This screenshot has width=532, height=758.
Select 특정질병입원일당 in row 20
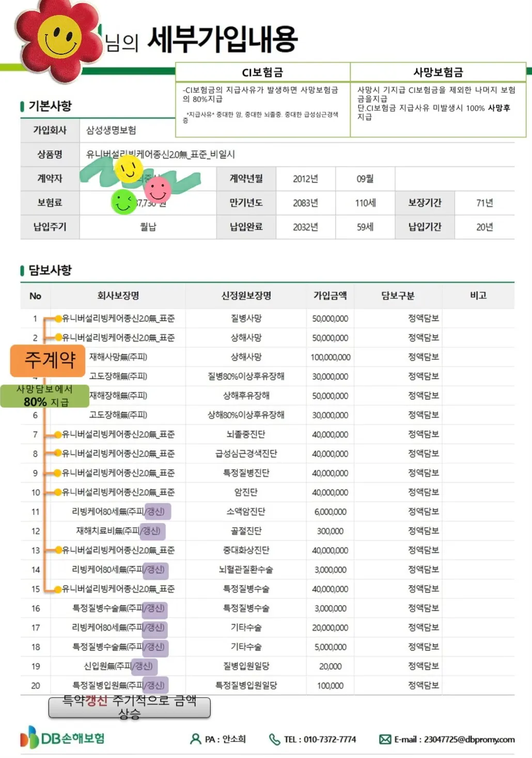(246, 686)
